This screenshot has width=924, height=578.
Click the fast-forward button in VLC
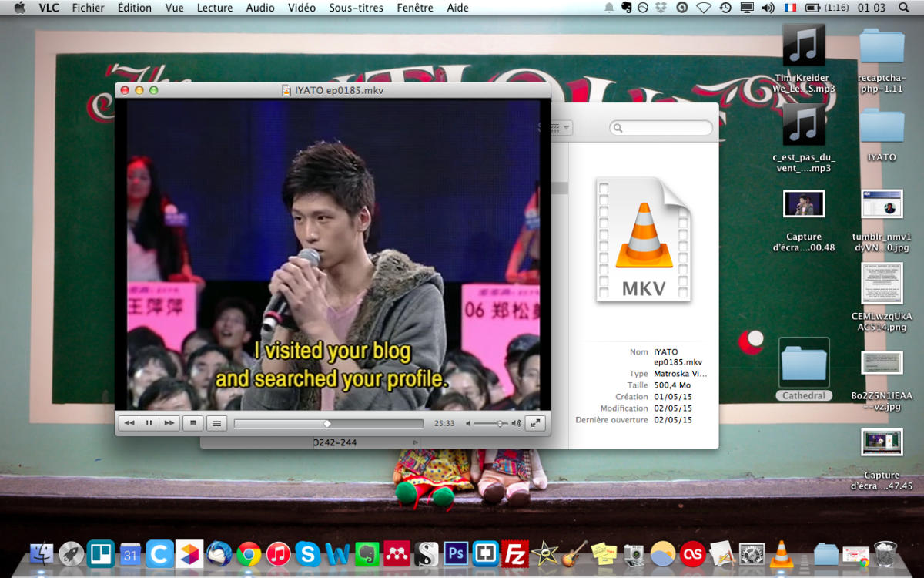pos(169,423)
